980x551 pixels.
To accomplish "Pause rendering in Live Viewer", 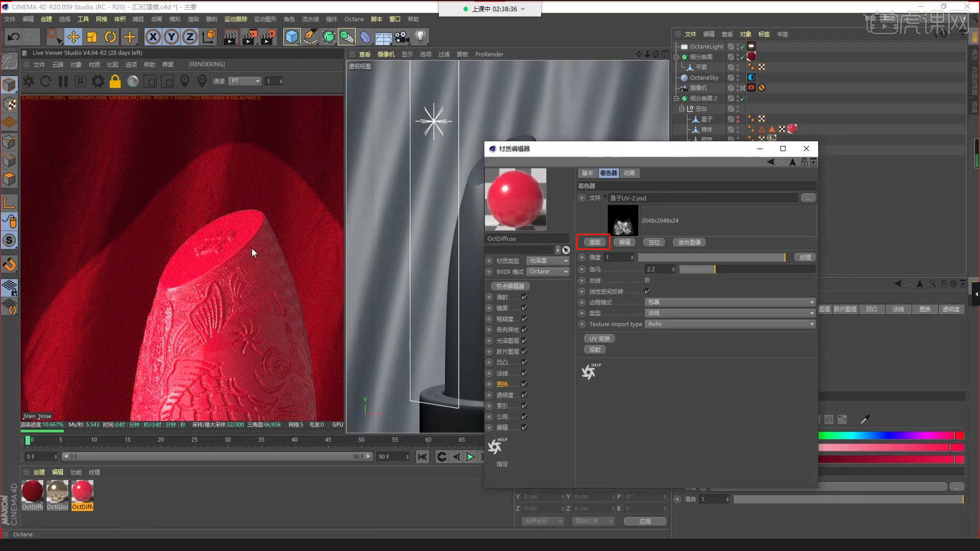I will (63, 81).
